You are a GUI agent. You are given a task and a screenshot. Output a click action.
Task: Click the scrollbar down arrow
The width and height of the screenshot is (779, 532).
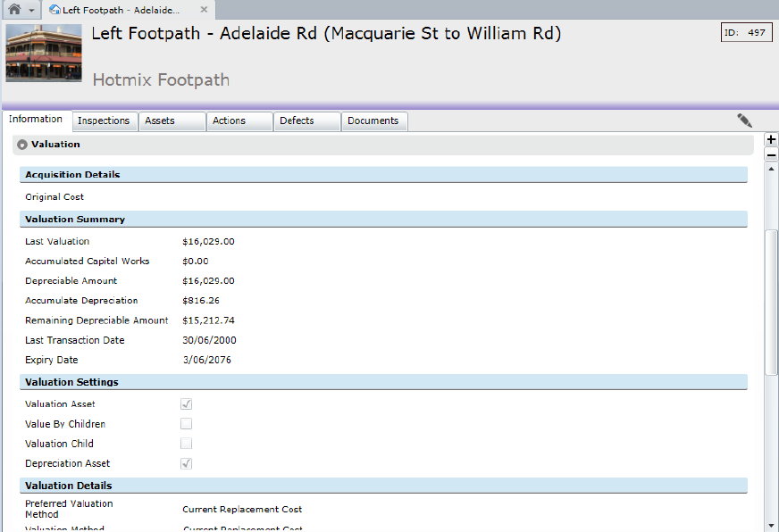coord(771,525)
